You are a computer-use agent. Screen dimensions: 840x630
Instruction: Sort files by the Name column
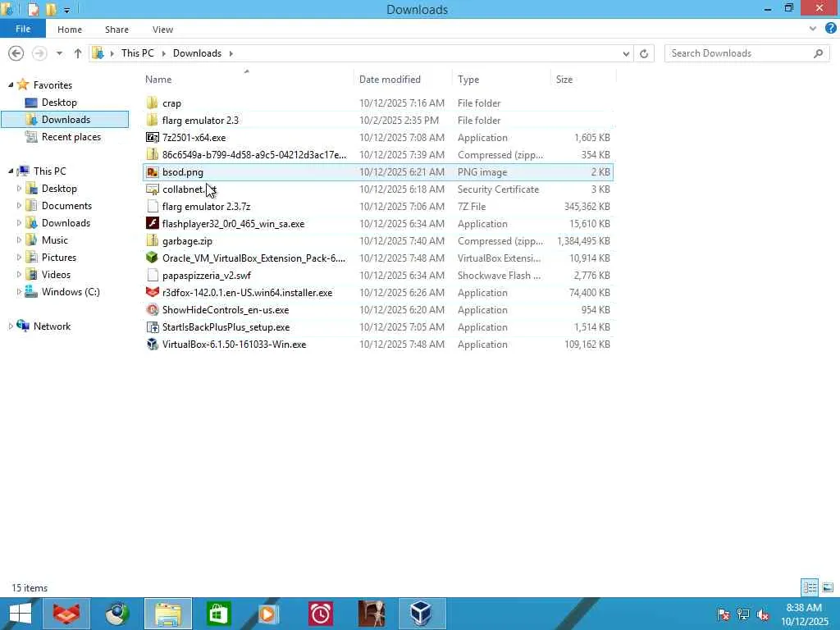(x=248, y=80)
